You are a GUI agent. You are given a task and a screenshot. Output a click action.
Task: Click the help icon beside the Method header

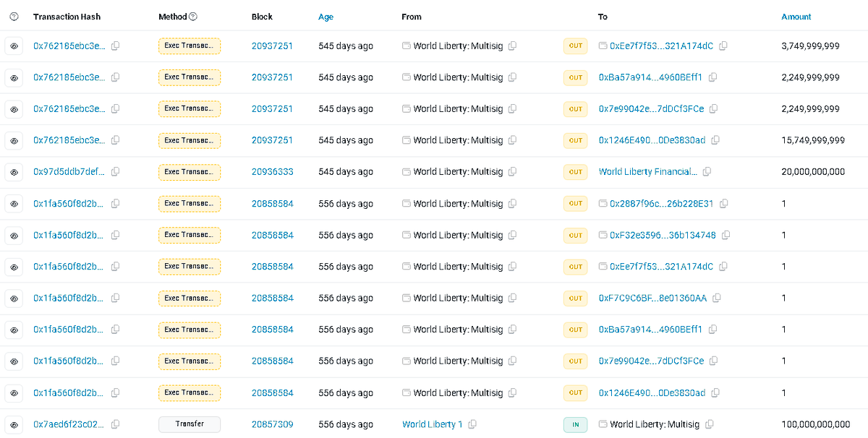click(193, 17)
